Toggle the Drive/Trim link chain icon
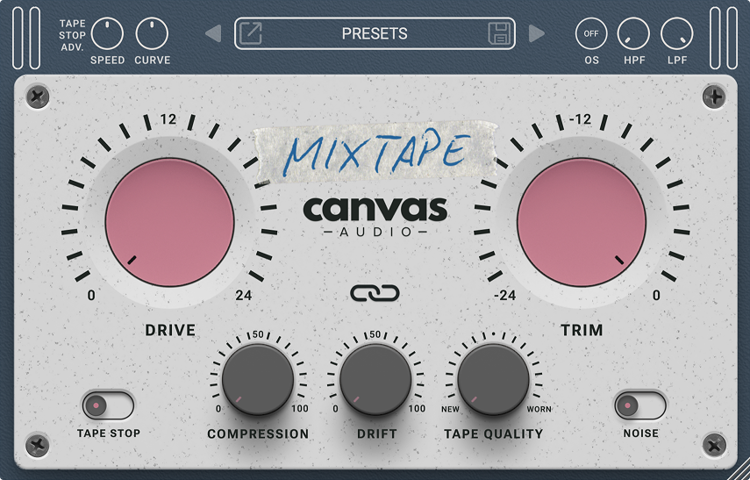Screen dimensions: 750x480 pyautogui.click(x=375, y=293)
